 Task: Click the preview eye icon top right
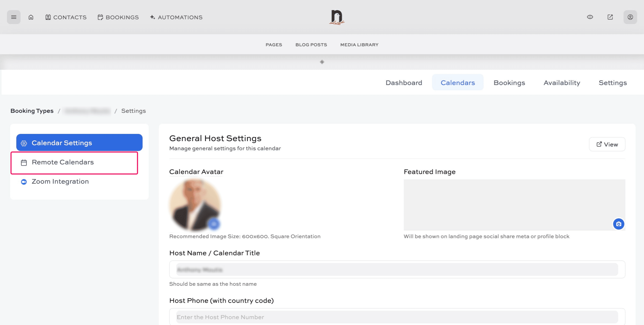(x=590, y=17)
